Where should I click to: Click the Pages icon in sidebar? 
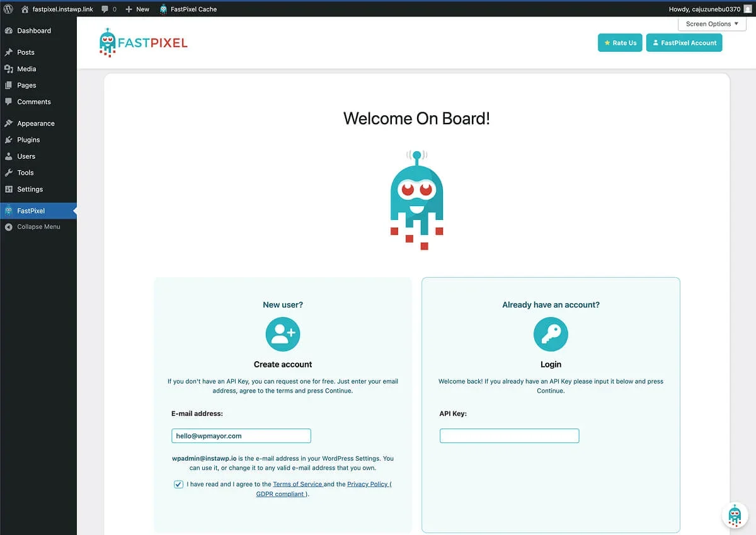pyautogui.click(x=8, y=85)
